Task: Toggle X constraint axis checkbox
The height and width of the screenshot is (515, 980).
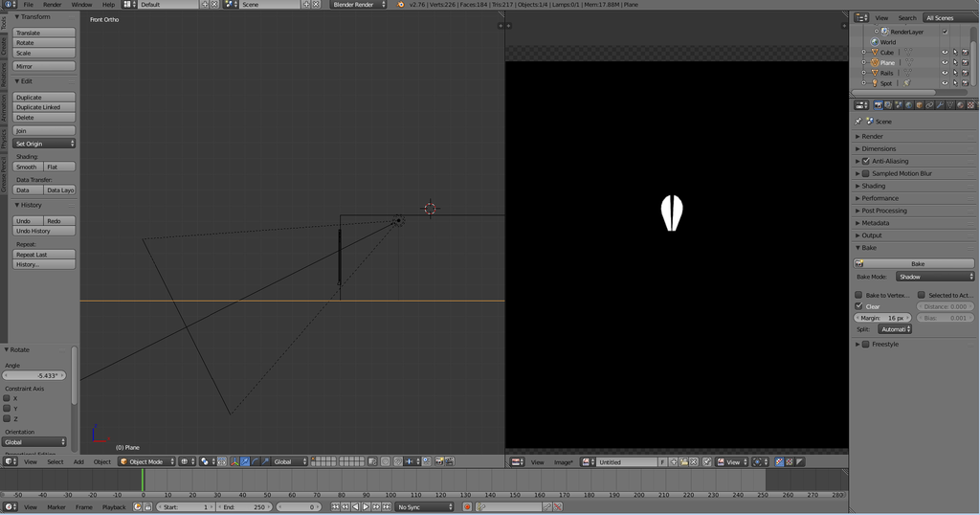Action: coord(7,398)
